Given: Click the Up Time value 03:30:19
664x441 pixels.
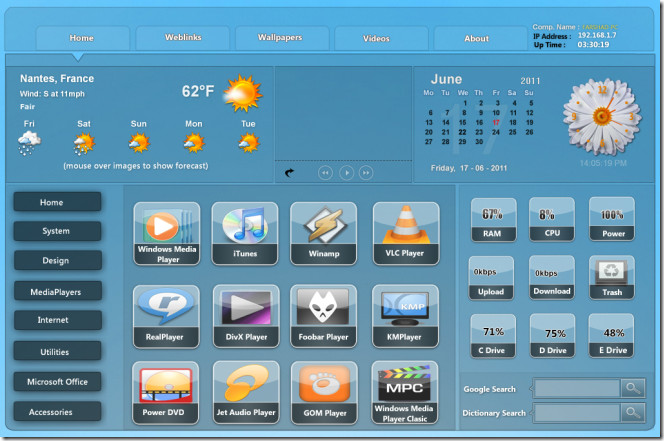Looking at the screenshot, I should pyautogui.click(x=593, y=44).
